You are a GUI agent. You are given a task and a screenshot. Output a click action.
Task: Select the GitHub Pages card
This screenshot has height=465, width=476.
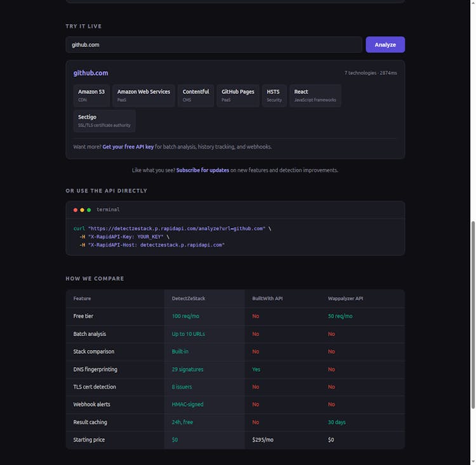(238, 95)
